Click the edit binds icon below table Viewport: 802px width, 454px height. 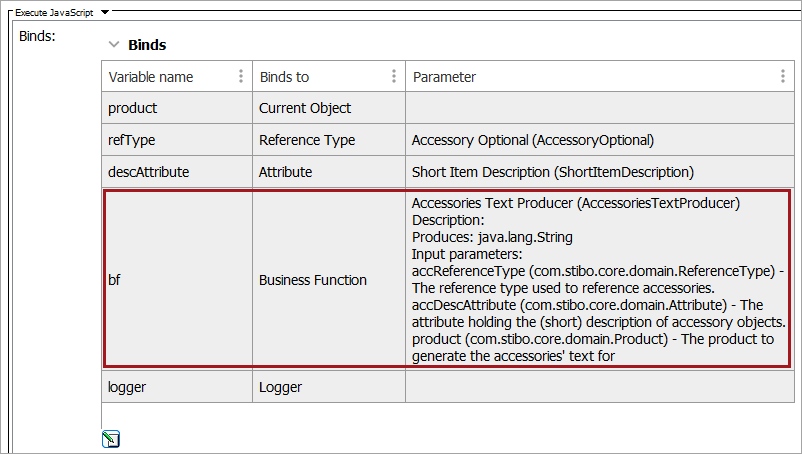click(112, 438)
